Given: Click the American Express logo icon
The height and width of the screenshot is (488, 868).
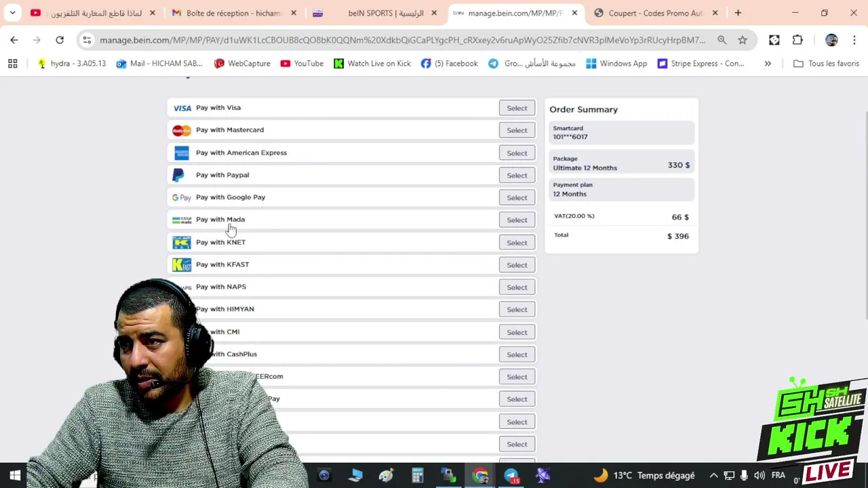Looking at the screenshot, I should pos(182,153).
